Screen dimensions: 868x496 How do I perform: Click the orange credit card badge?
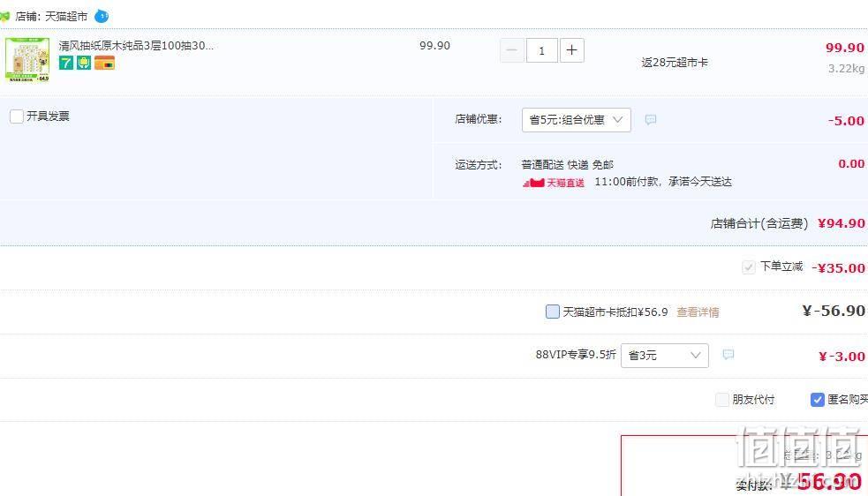[x=104, y=63]
